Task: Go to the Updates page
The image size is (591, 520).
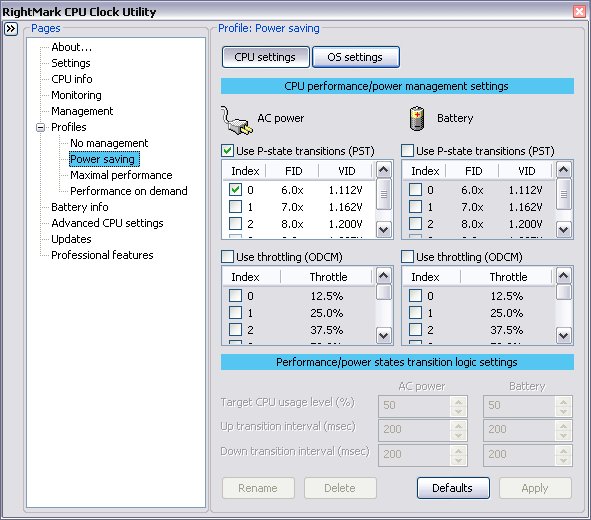Action: click(71, 239)
